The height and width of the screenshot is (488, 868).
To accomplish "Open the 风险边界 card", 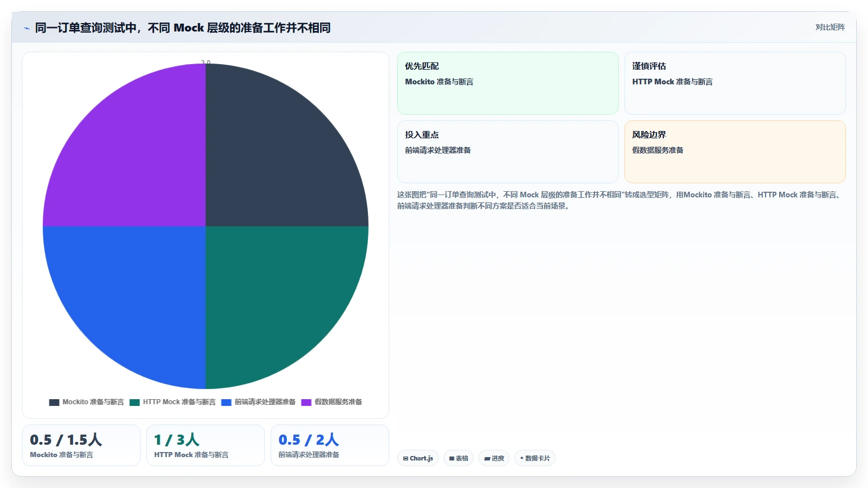I will point(735,152).
